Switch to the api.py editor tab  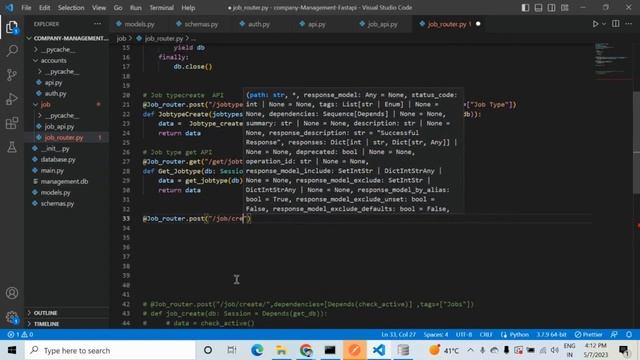(x=316, y=24)
